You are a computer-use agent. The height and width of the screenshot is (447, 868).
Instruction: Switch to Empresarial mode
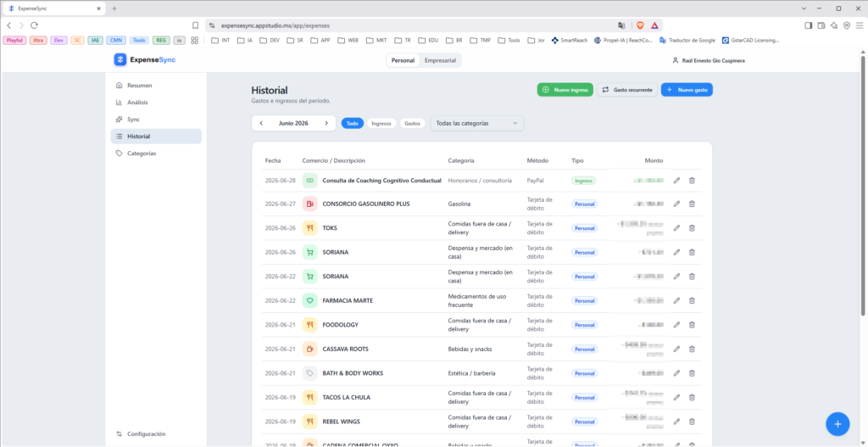click(x=440, y=60)
